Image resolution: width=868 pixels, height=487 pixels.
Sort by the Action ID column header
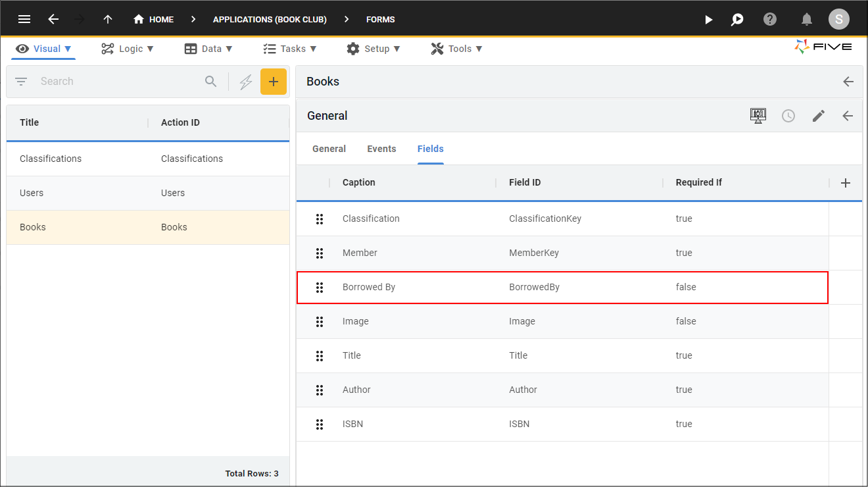pyautogui.click(x=180, y=122)
